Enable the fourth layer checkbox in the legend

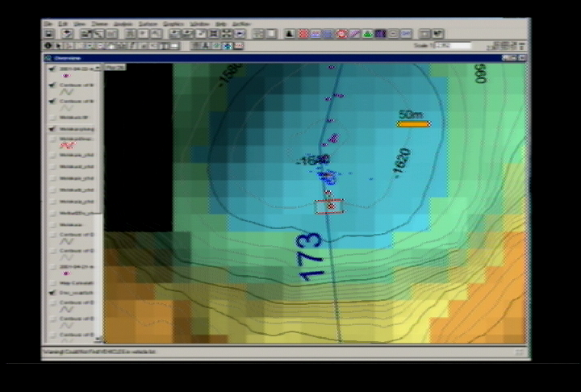pyautogui.click(x=52, y=117)
